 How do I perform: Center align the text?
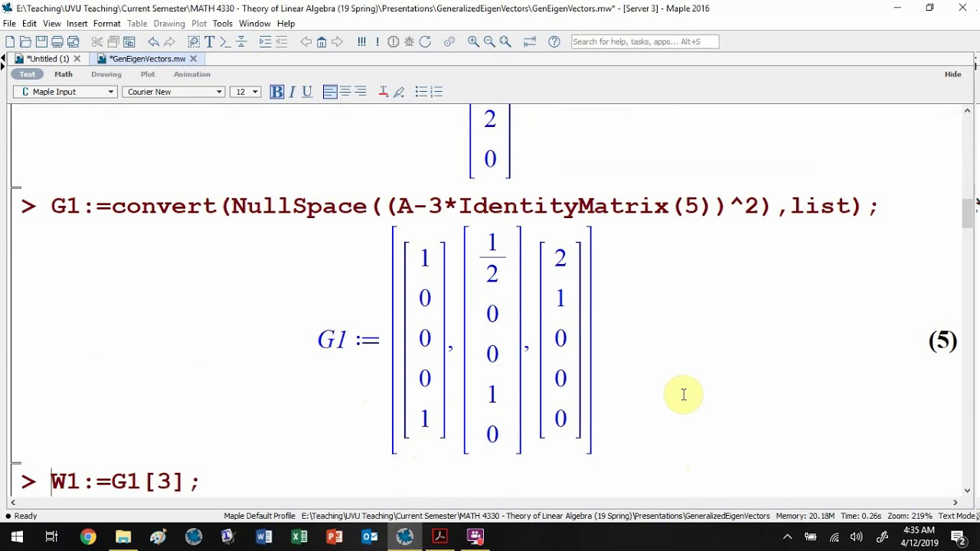click(x=345, y=92)
